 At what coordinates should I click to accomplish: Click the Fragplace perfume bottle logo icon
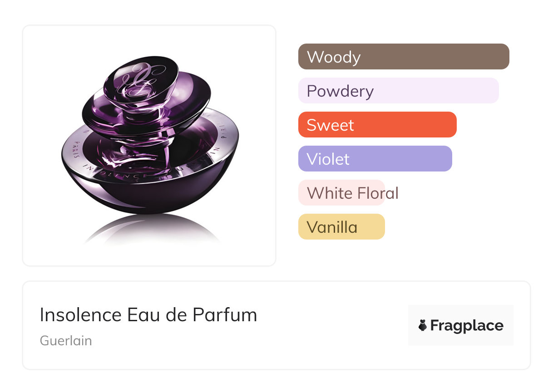[x=423, y=325]
